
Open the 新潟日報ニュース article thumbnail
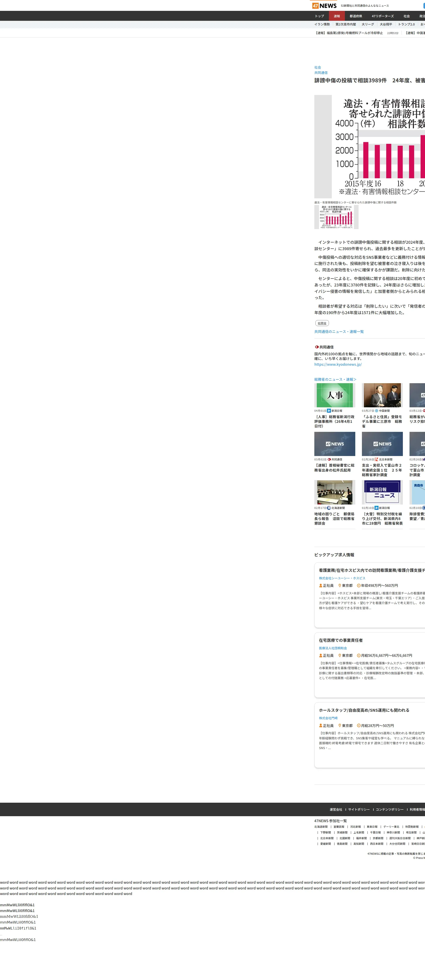pos(382,492)
